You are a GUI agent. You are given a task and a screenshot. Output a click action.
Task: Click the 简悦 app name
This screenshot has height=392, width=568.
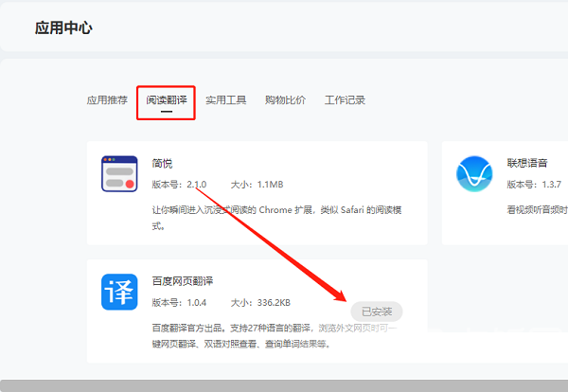tap(162, 163)
